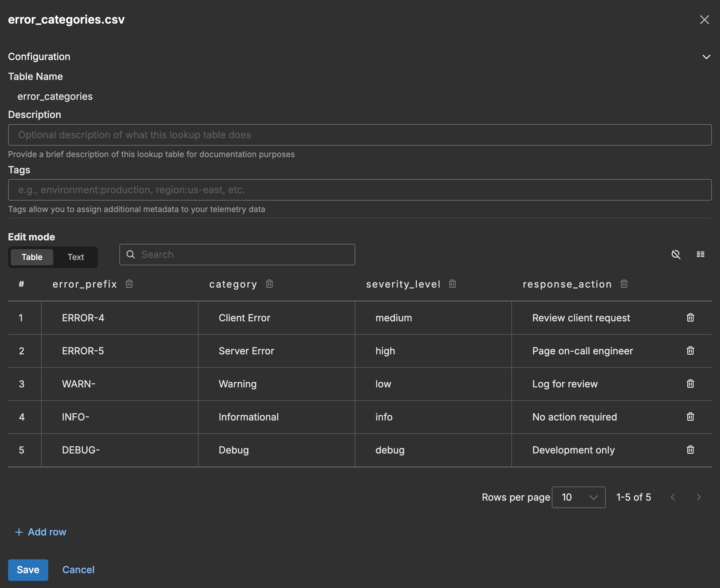Click the clear search filter icon
Screen dimensions: 720x588
676,254
